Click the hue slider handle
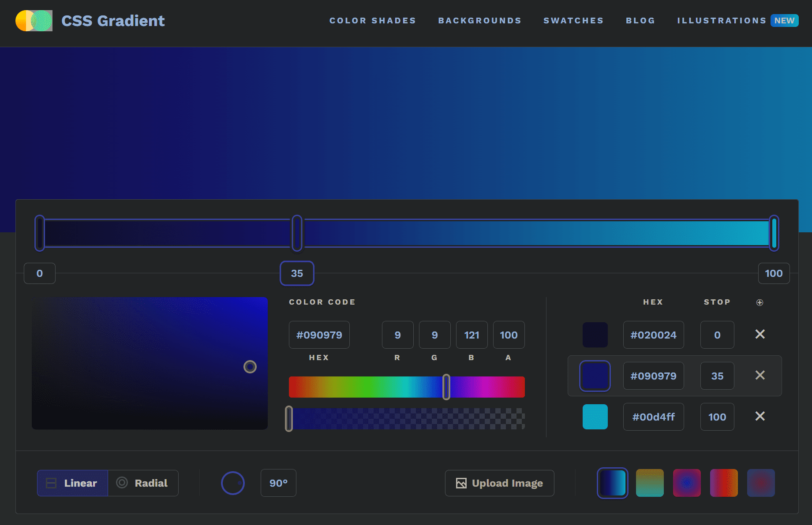812x525 pixels. click(x=446, y=387)
